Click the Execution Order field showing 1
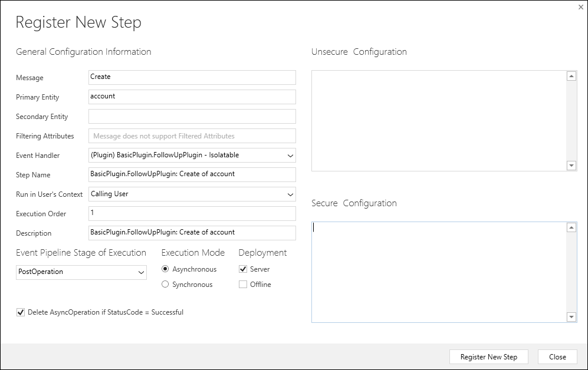The width and height of the screenshot is (588, 370). [x=192, y=213]
